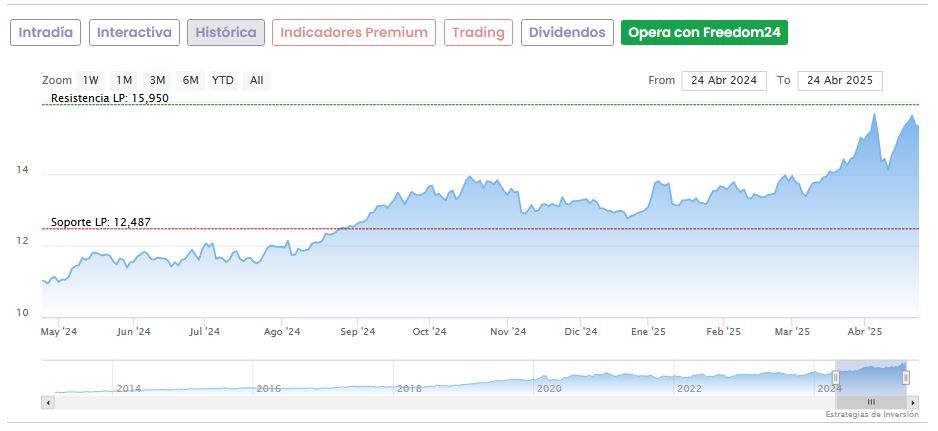Click the navigator right range handle
Screen dimensions: 938x431
906,377
